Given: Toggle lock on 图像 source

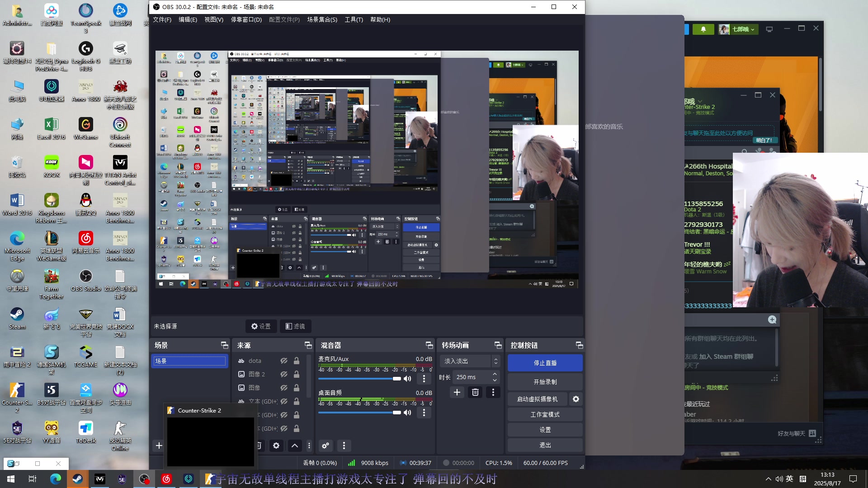Looking at the screenshot, I should (x=297, y=388).
